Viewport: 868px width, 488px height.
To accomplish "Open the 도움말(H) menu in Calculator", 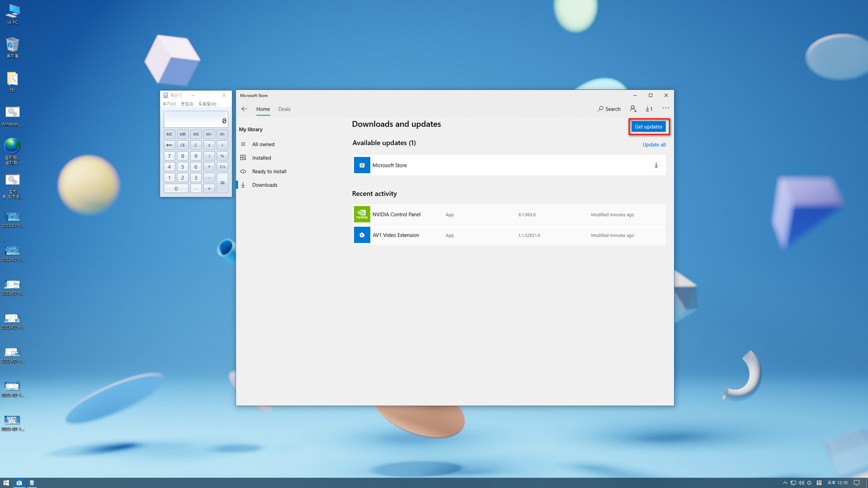I will (207, 104).
